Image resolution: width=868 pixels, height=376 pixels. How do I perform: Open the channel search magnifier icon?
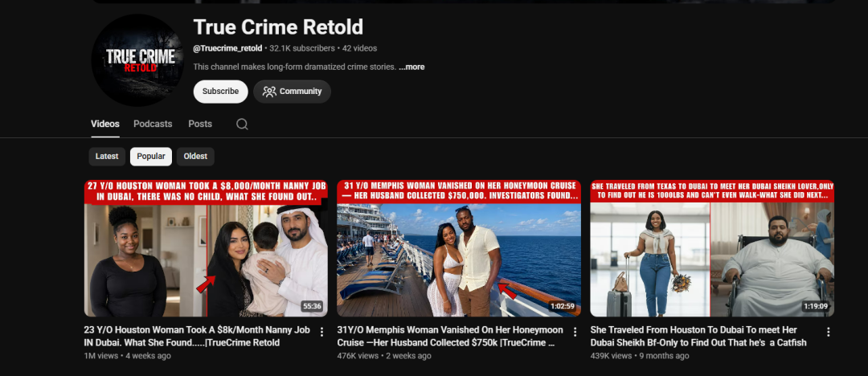point(242,124)
